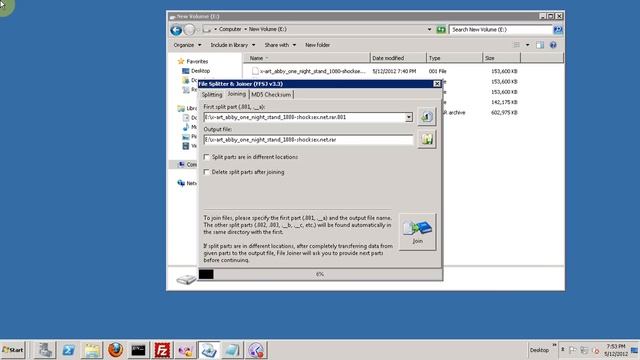Open Explorer help via question mark icon
Image resolution: width=640 pixels, height=360 pixels.
pos(553,45)
